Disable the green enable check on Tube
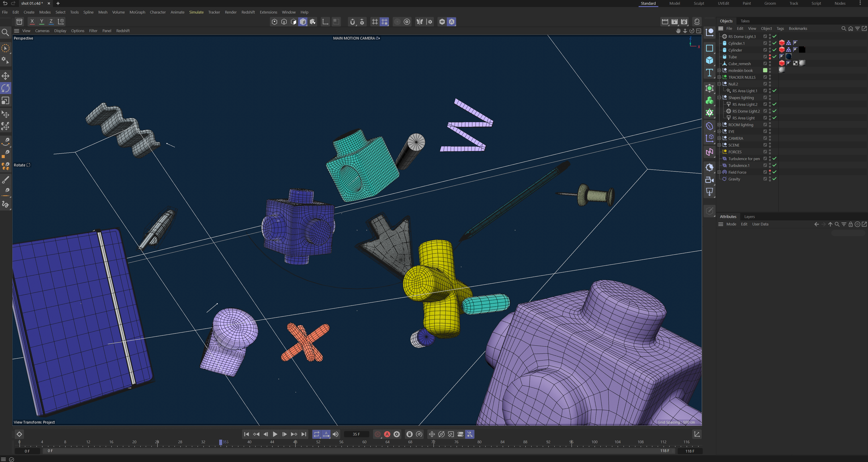The height and width of the screenshot is (462, 868). click(774, 57)
